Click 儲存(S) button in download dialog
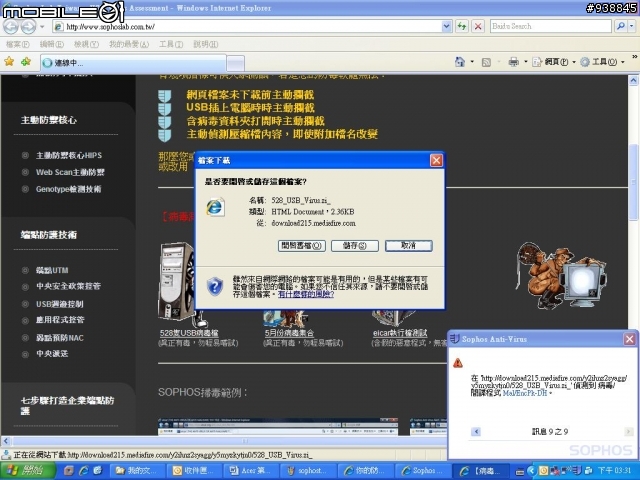 (355, 246)
